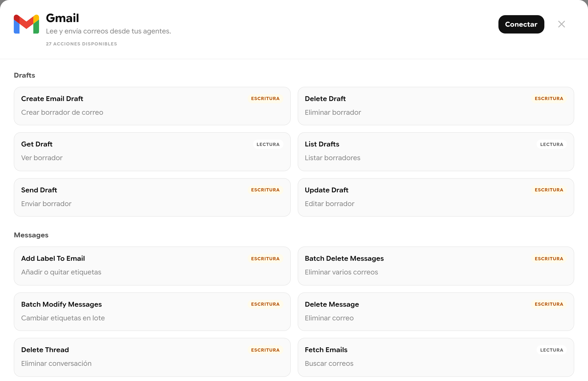Click the ESCRITURA badge on Send Draft
Image resolution: width=588 pixels, height=381 pixels.
265,190
